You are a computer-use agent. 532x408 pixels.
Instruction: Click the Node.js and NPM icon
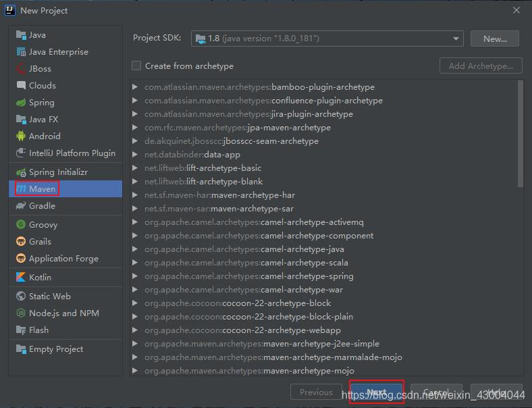(x=21, y=313)
